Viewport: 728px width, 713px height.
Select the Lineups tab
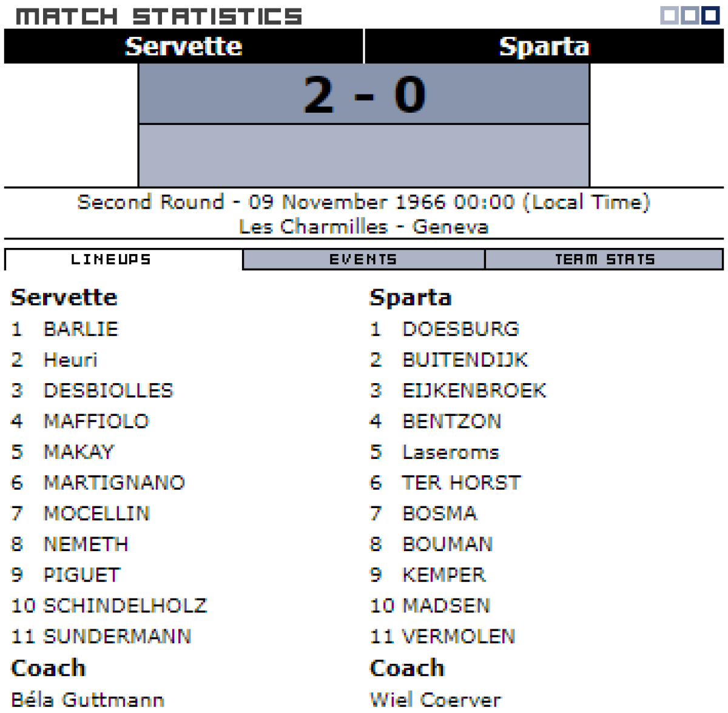[x=111, y=259]
